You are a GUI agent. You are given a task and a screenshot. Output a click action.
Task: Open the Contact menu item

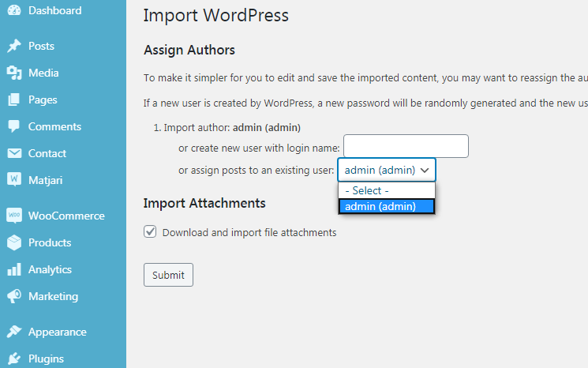47,153
